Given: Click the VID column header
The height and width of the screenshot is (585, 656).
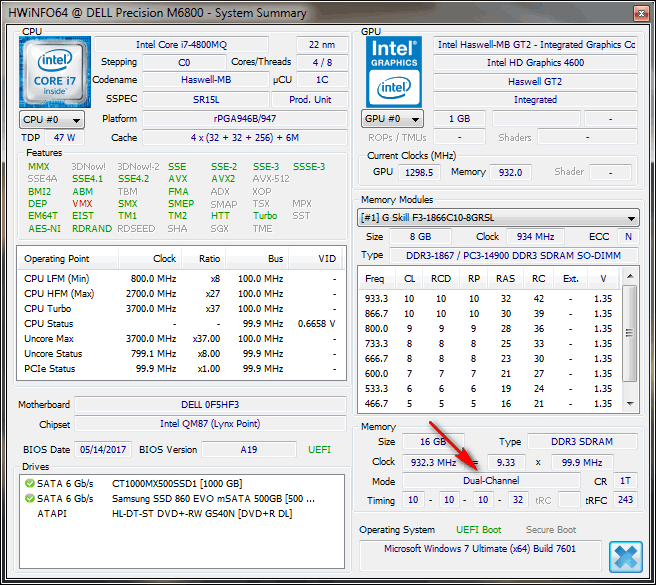Looking at the screenshot, I should tap(315, 259).
